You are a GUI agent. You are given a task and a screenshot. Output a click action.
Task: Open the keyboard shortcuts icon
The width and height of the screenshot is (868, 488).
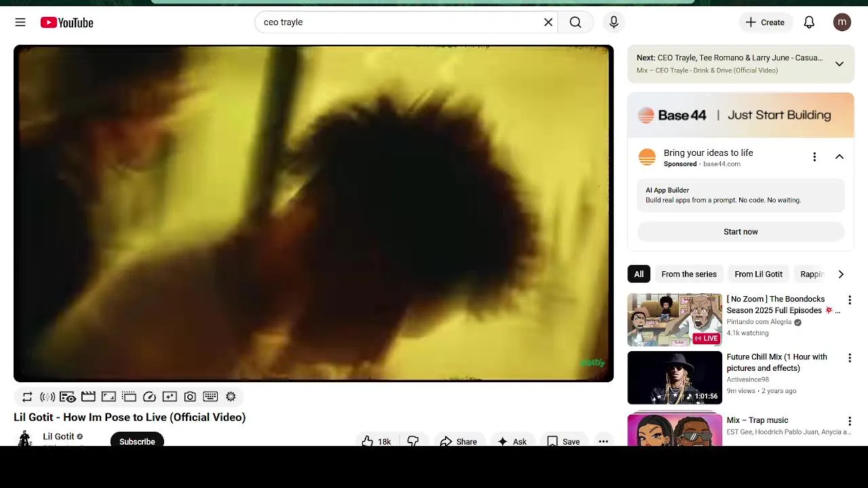coord(210,396)
